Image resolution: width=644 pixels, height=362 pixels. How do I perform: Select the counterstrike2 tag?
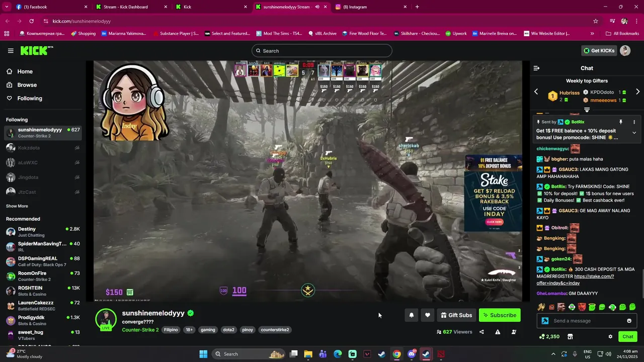click(x=275, y=330)
